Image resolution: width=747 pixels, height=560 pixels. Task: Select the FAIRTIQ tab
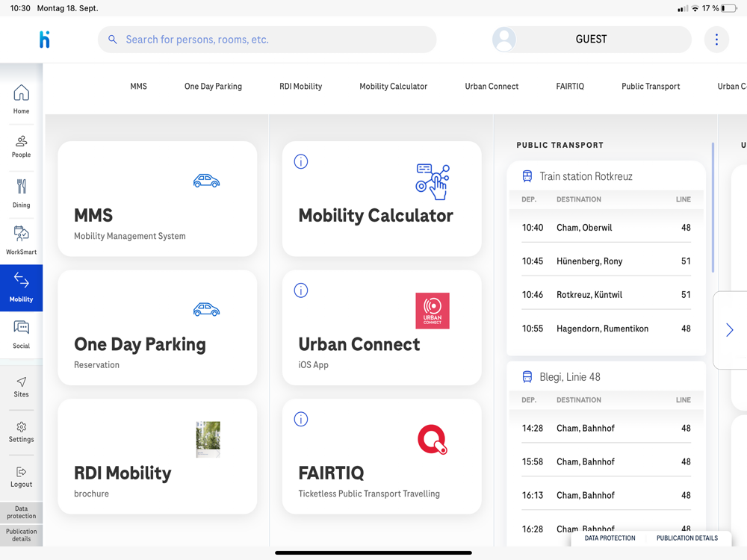click(x=570, y=86)
